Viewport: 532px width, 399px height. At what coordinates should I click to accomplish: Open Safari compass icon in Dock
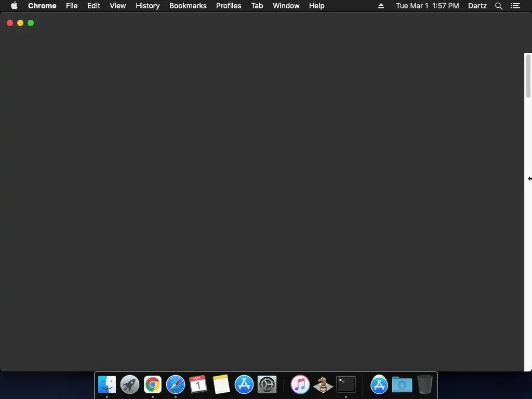(176, 384)
